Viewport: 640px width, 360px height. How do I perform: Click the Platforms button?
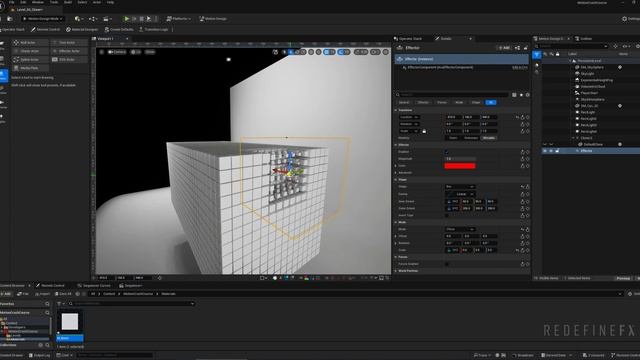[x=179, y=19]
